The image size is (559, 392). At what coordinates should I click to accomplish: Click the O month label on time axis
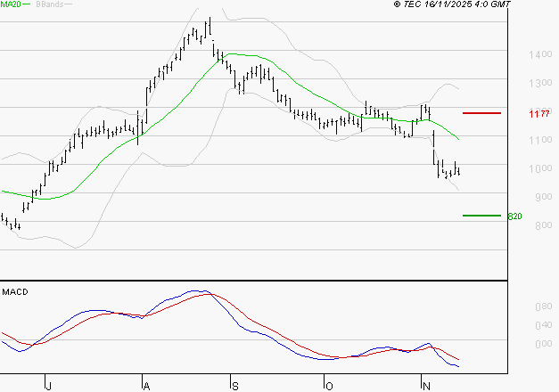point(329,386)
